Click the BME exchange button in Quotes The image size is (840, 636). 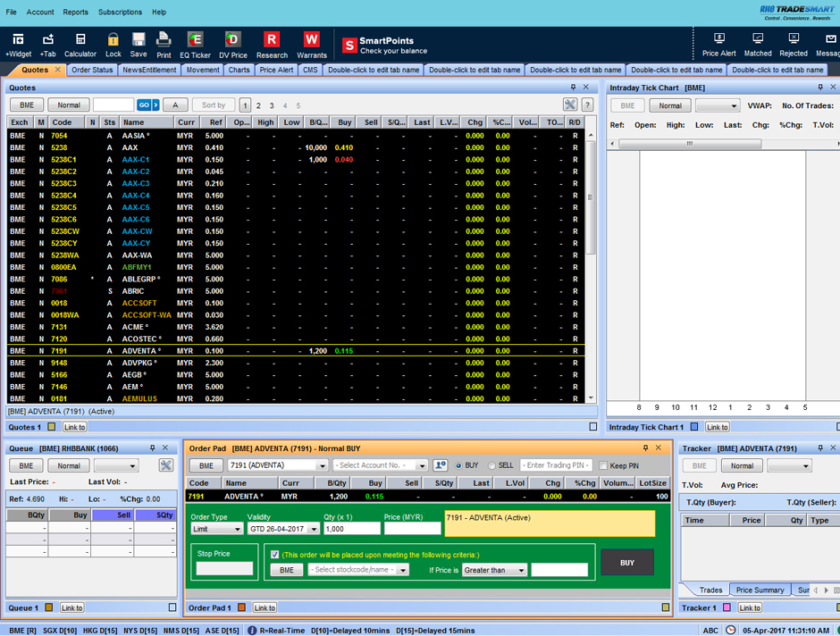tap(27, 105)
